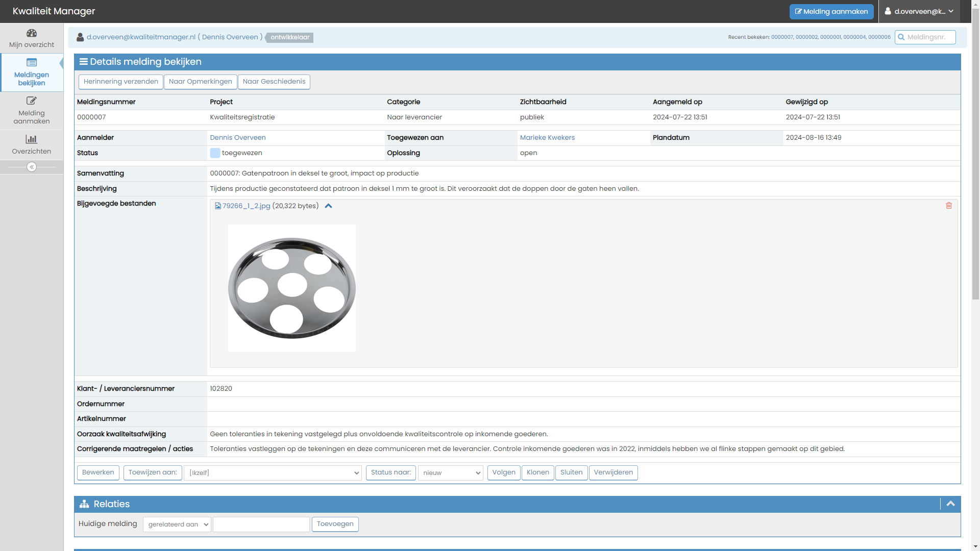Collapse the sidebar with arrow toggle
This screenshot has height=551, width=980.
click(32, 167)
